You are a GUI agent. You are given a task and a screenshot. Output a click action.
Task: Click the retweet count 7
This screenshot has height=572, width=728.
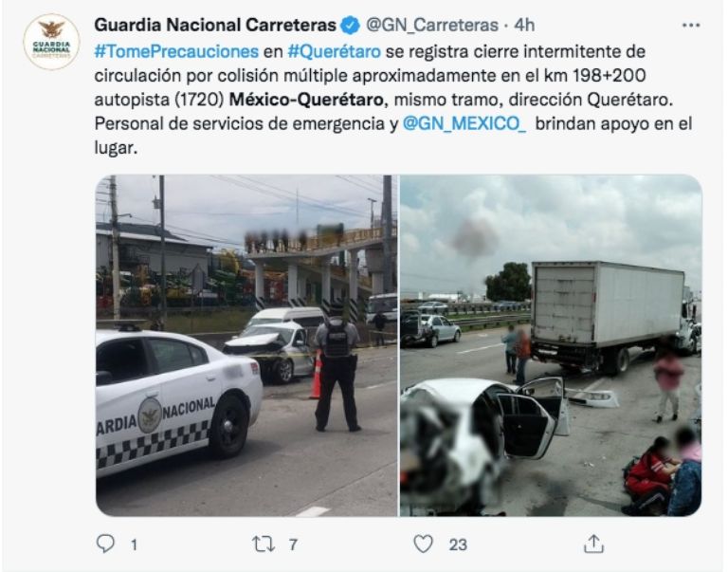pyautogui.click(x=293, y=544)
